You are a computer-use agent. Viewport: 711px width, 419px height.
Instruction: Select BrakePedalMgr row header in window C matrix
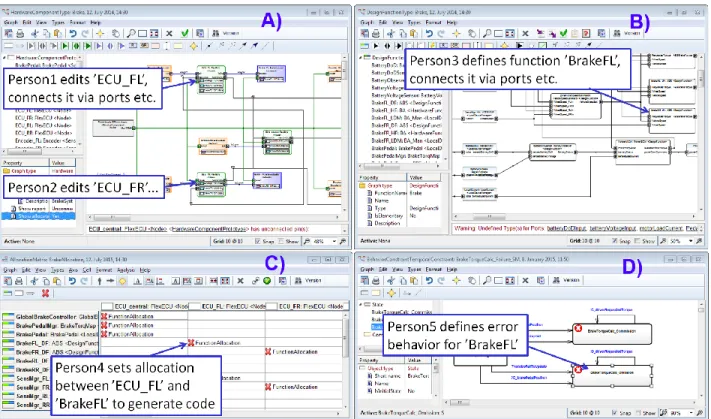coord(50,326)
